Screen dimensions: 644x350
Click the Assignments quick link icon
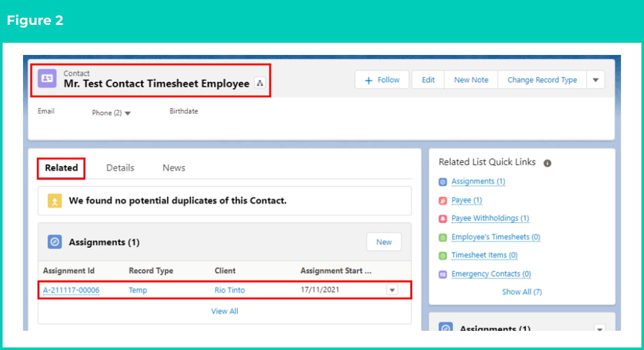click(443, 181)
